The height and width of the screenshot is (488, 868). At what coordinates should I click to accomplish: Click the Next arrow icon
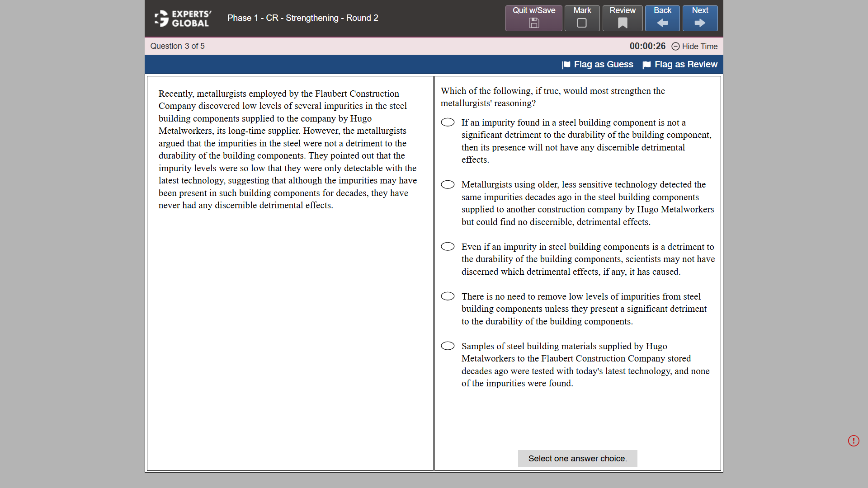pos(700,23)
